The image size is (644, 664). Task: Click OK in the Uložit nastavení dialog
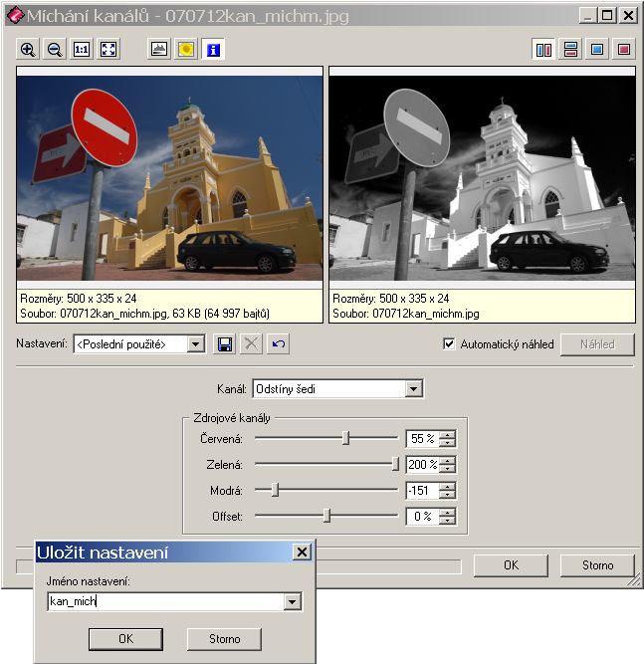click(x=125, y=638)
